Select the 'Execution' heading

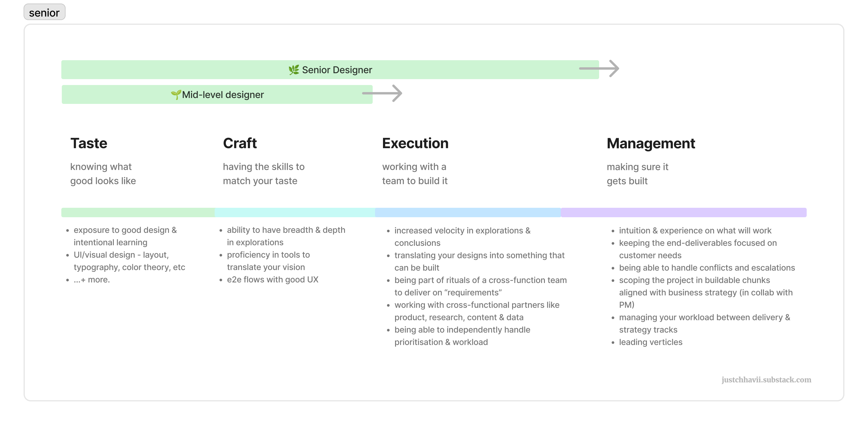[415, 143]
